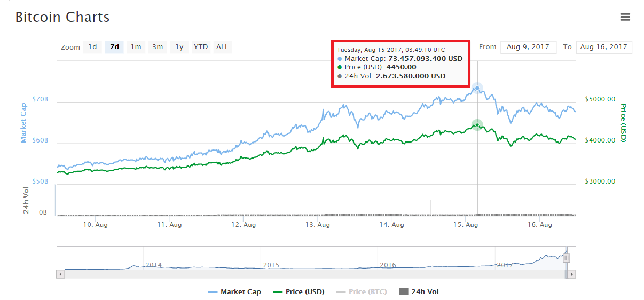Click navigator scrollbar left arrow

pos(60,274)
